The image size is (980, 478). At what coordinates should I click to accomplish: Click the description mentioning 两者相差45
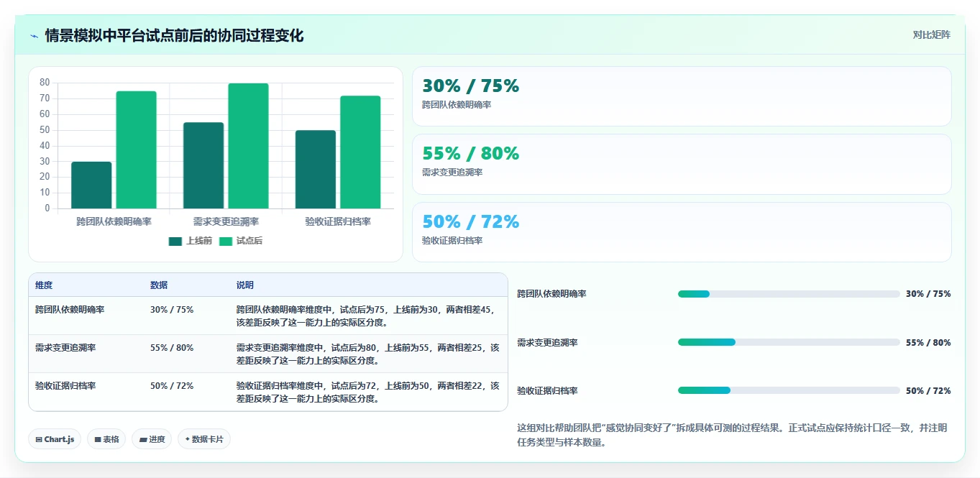pyautogui.click(x=368, y=316)
